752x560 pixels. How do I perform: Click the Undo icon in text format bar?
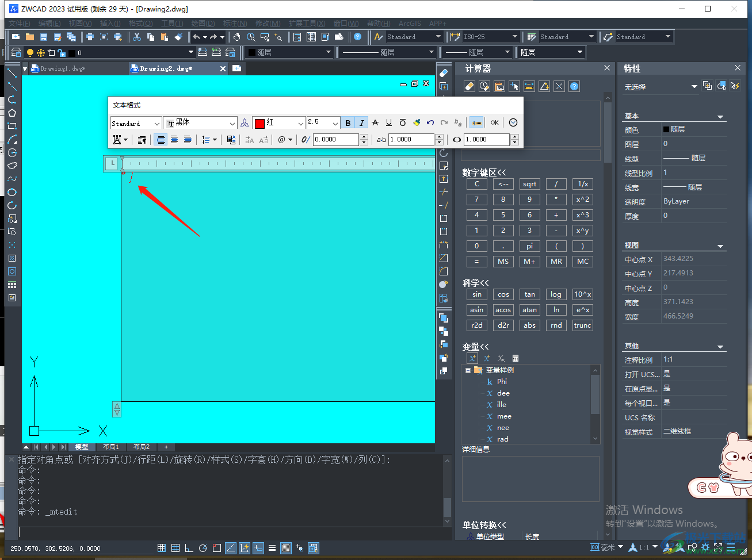tap(430, 122)
